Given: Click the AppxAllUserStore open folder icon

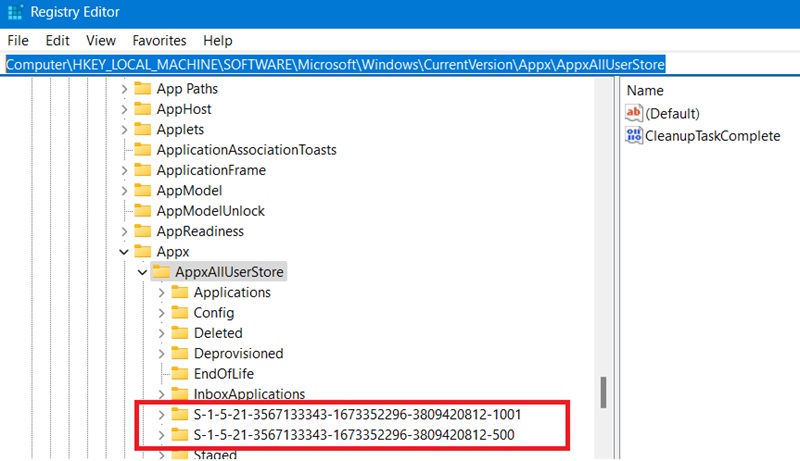Looking at the screenshot, I should [161, 272].
